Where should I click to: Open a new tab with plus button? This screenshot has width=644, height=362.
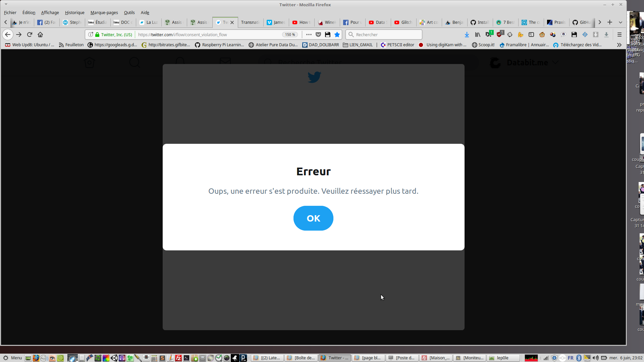pos(610,22)
